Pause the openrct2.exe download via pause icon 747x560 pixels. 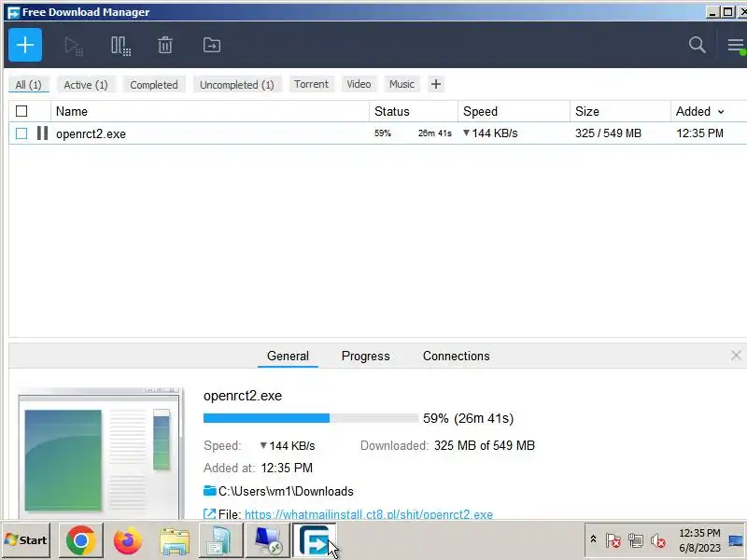42,133
